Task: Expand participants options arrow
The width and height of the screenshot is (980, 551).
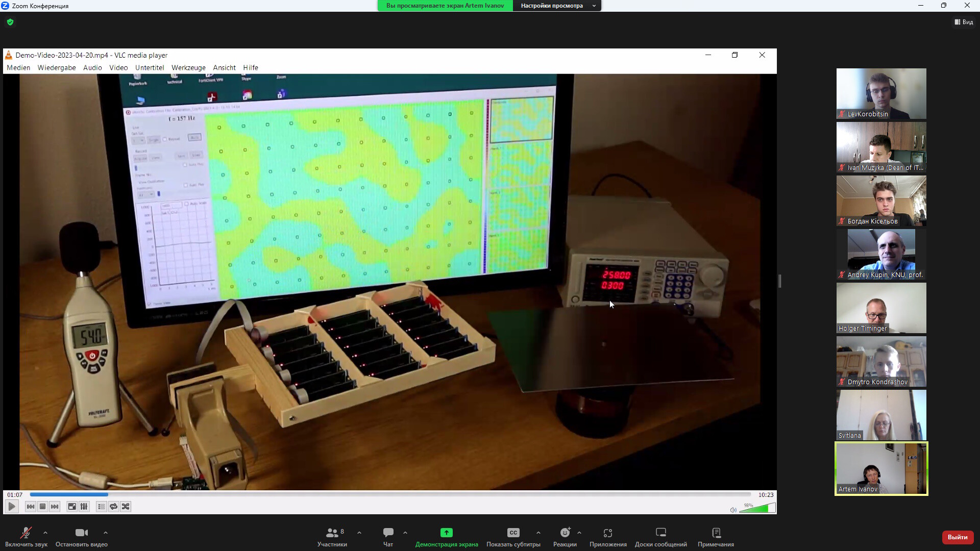Action: click(x=359, y=533)
